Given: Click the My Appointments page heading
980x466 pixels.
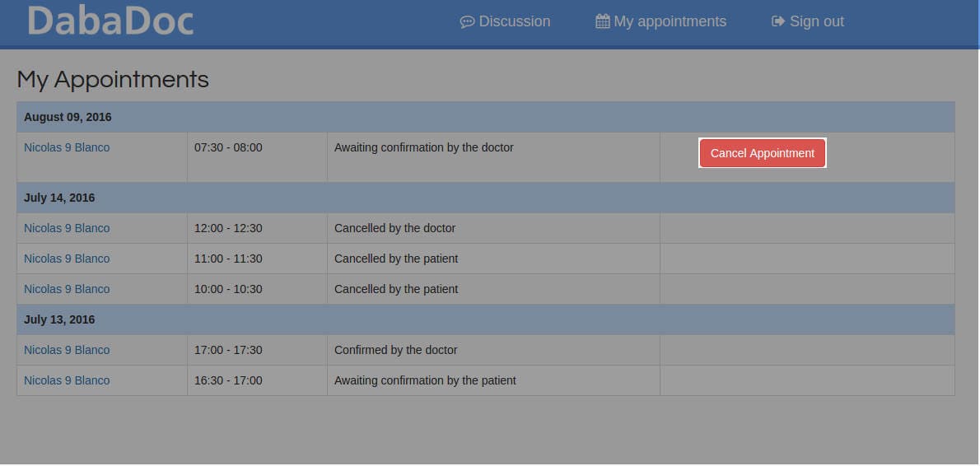Looking at the screenshot, I should coord(113,80).
